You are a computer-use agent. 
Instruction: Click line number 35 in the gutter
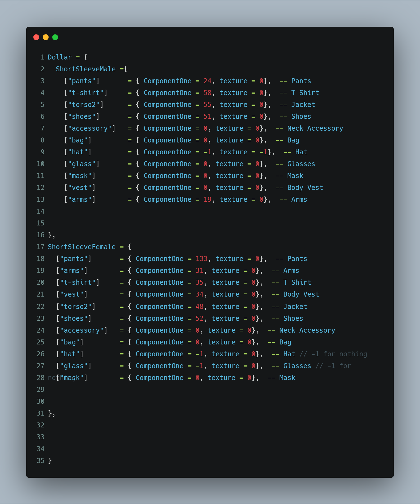[x=40, y=461]
